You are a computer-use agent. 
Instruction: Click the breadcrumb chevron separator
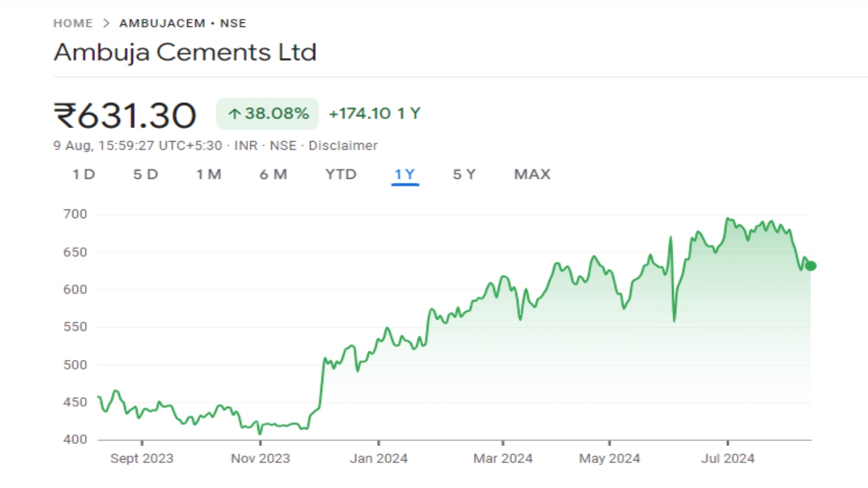tap(106, 23)
